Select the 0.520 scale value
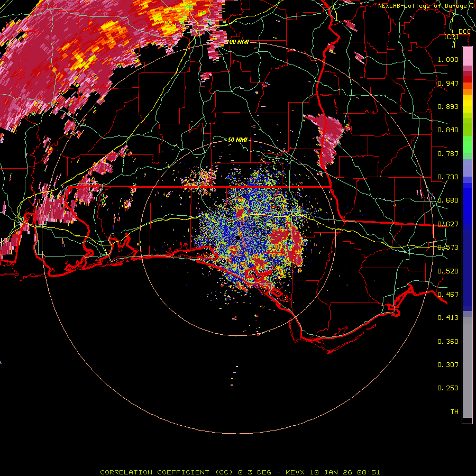This screenshot has height=476, width=476. point(448,271)
